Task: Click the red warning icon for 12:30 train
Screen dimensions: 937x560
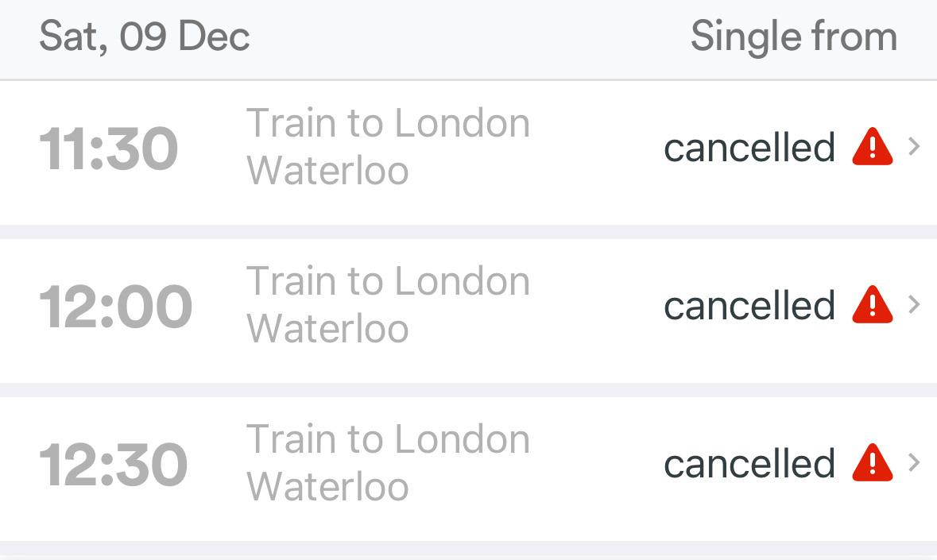Action: (x=872, y=463)
